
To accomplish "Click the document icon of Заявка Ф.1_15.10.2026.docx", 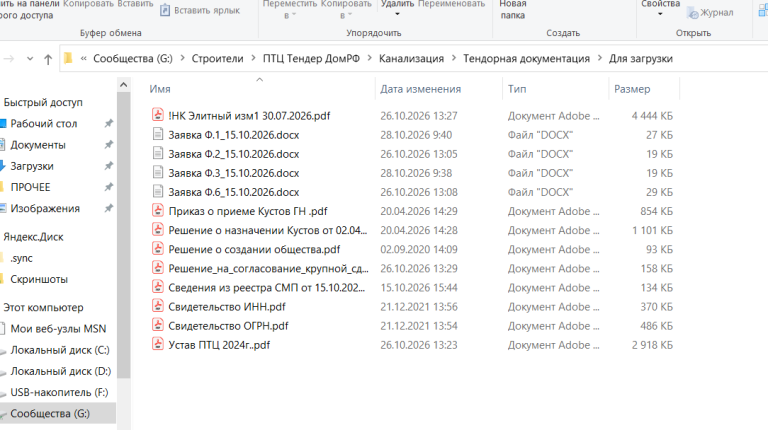I will click(158, 134).
